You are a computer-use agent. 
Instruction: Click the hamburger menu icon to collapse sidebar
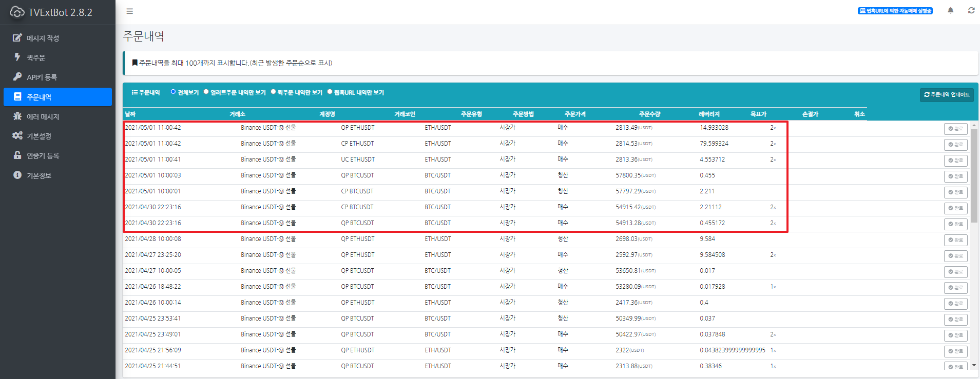click(129, 11)
